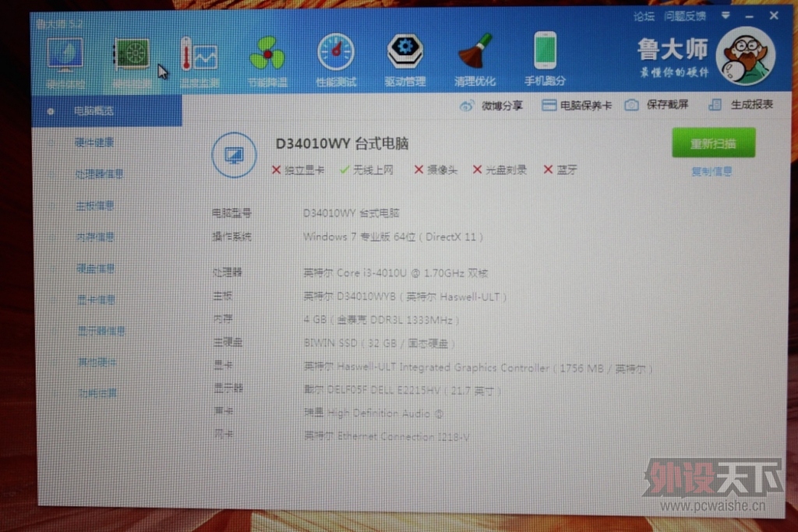Screen dimensions: 798x532
Task: Minimize the 鲁大师 window
Action: pyautogui.click(x=749, y=16)
